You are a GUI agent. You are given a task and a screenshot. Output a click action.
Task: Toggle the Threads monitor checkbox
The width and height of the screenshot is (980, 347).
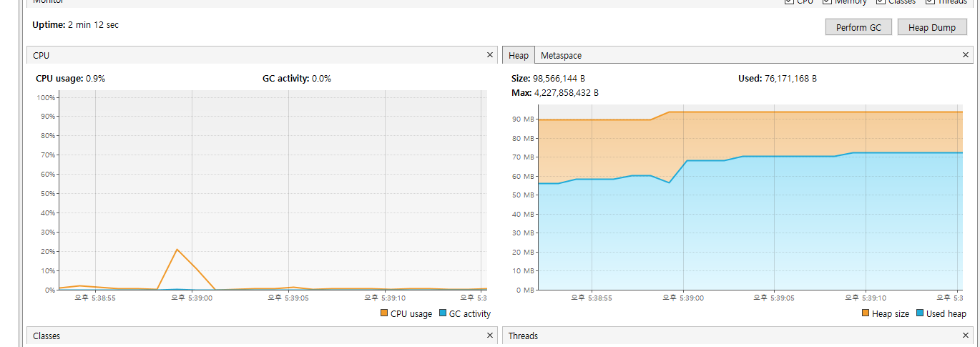pyautogui.click(x=930, y=2)
